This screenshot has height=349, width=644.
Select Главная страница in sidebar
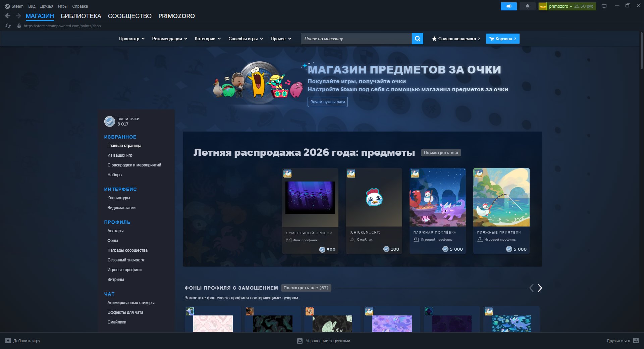pos(124,146)
